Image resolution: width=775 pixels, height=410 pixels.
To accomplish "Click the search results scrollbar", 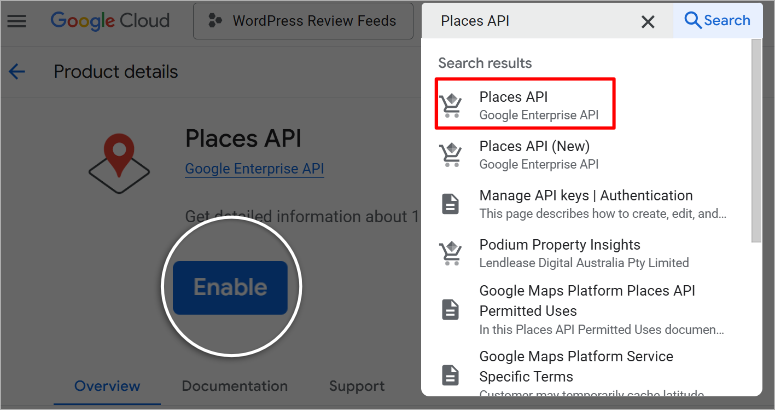I will pos(756,141).
